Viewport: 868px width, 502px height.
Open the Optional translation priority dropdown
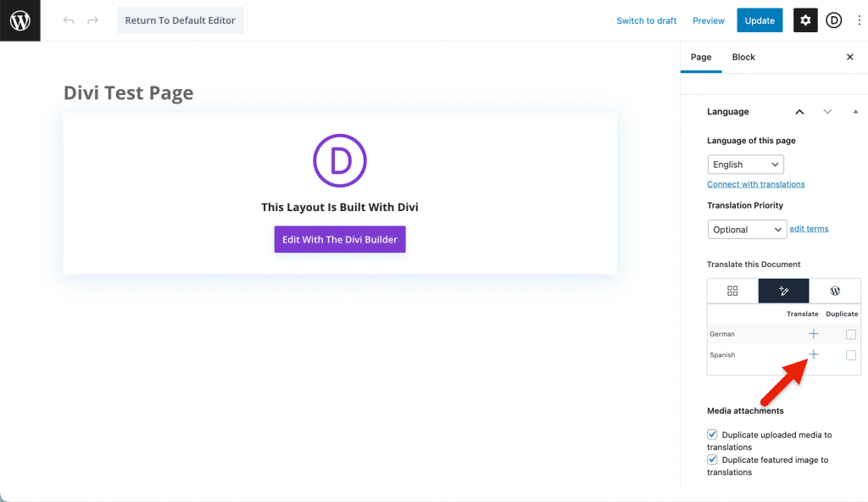pos(747,230)
